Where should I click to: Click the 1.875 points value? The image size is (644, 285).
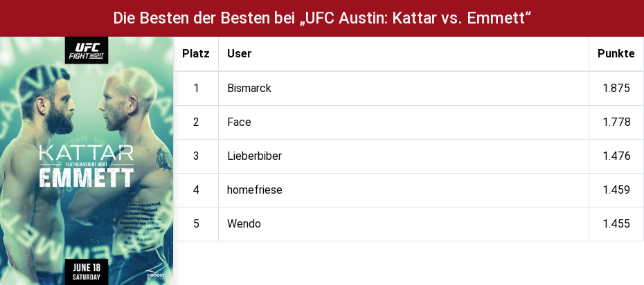[x=616, y=88]
